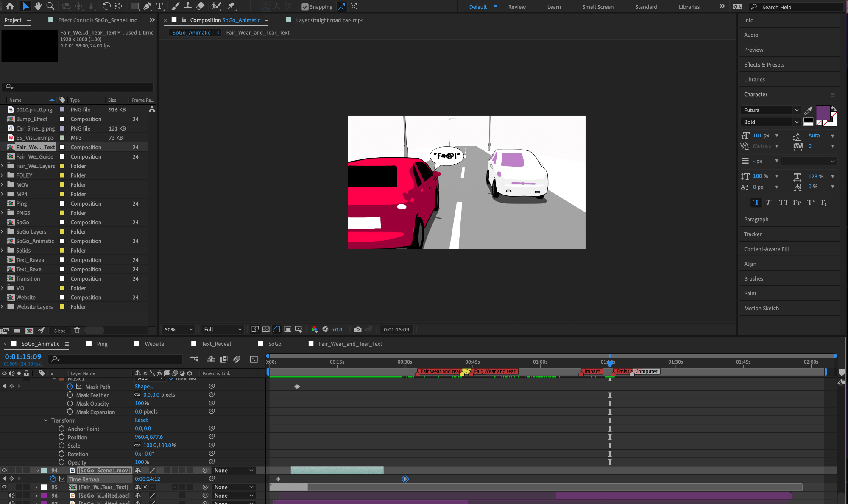Select the Eraser tool
The height and width of the screenshot is (504, 848).
point(200,6)
